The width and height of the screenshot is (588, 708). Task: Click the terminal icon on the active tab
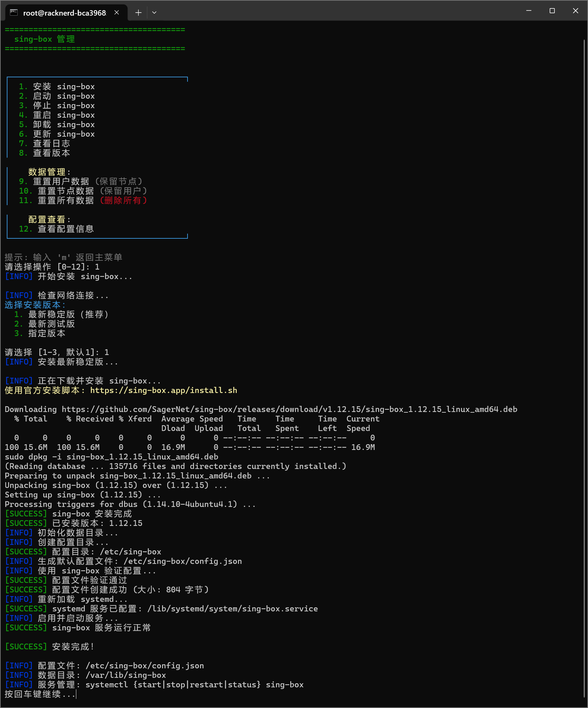pos(13,12)
